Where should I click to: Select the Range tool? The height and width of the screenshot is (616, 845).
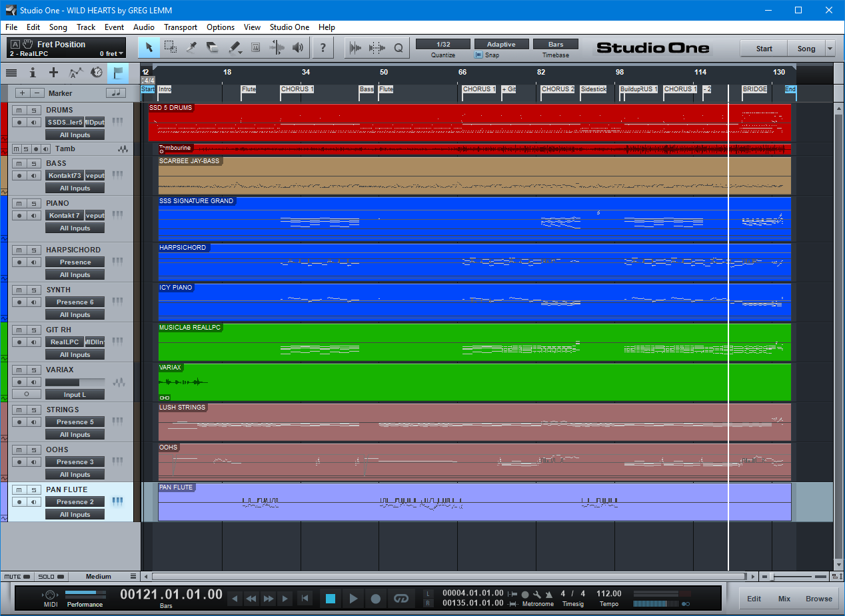(171, 47)
